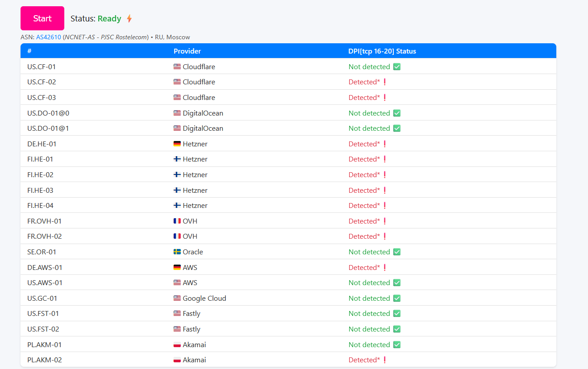Image resolution: width=588 pixels, height=369 pixels.
Task: Click the green checkmark in PL.AKM-01 row
Action: (397, 345)
